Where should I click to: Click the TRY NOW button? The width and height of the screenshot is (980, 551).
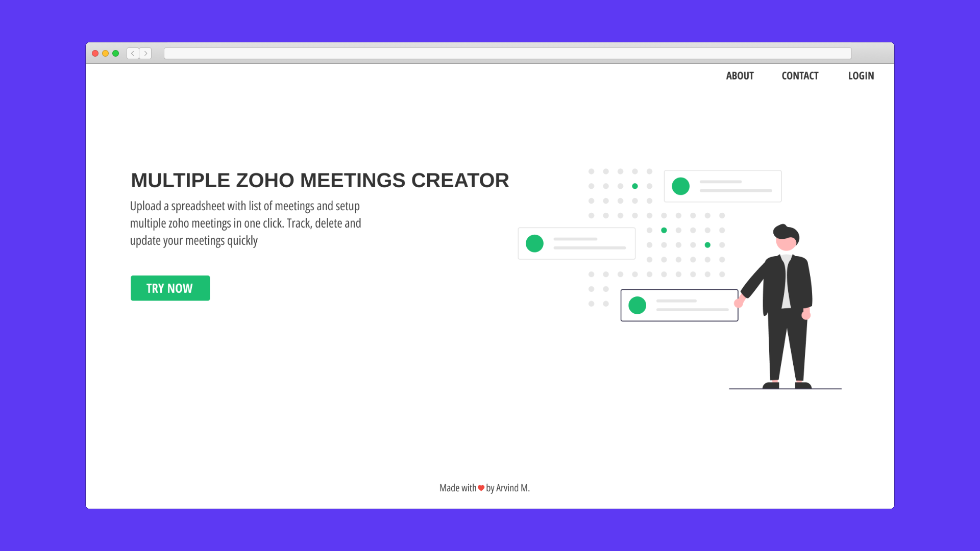tap(169, 288)
